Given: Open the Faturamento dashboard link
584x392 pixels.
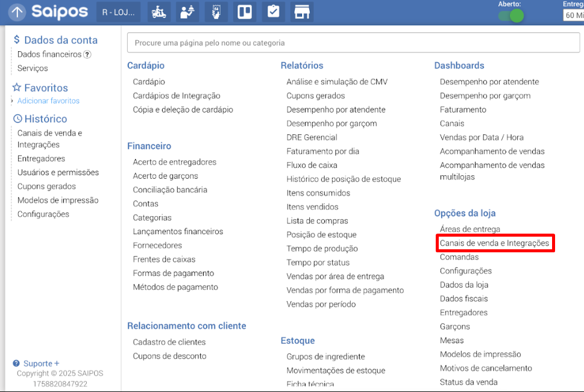Looking at the screenshot, I should [463, 110].
